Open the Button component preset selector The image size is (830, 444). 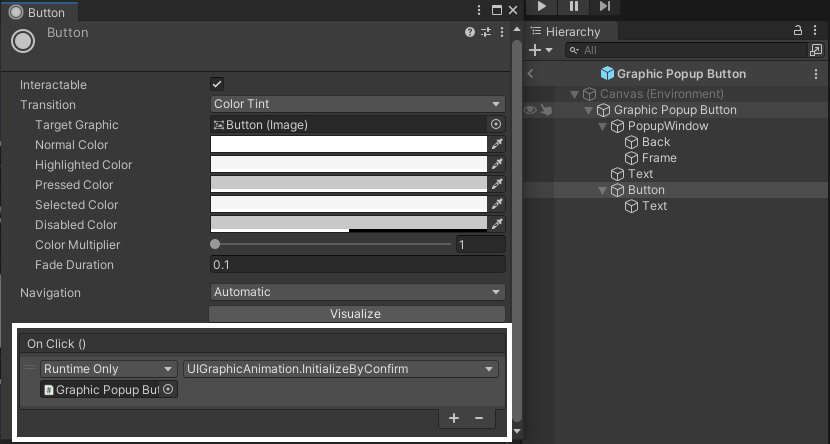point(486,33)
